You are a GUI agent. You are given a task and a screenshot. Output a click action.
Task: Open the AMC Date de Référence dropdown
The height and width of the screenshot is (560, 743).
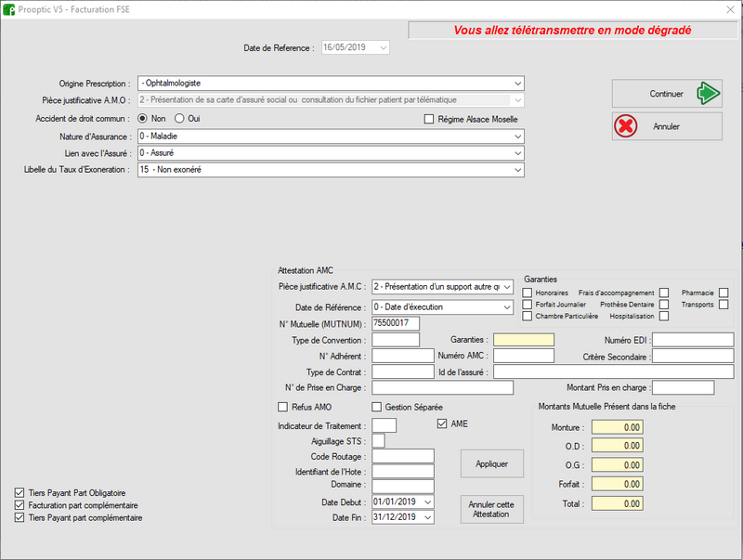tap(507, 307)
